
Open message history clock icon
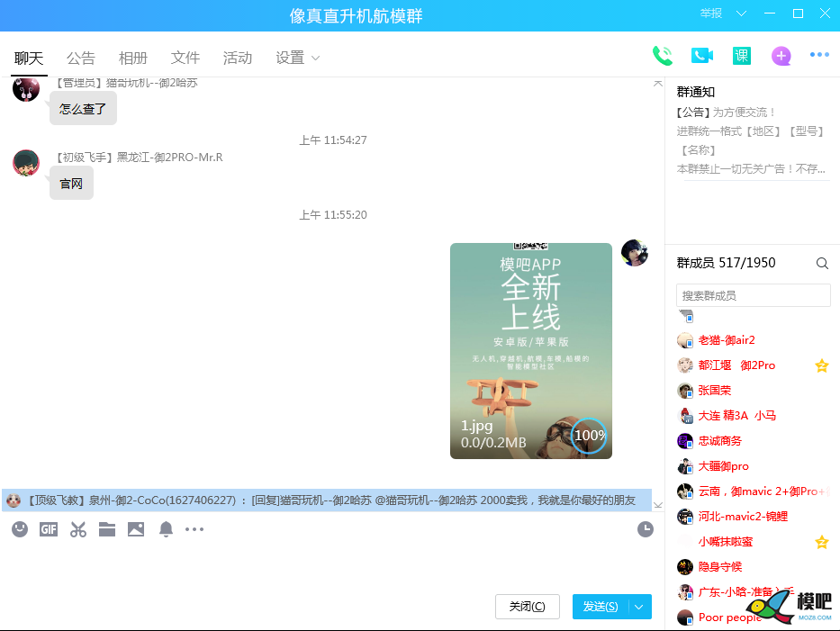click(x=646, y=529)
